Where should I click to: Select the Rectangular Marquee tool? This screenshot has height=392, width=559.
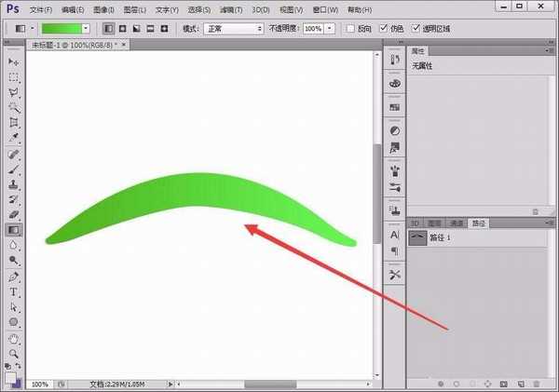(14, 76)
